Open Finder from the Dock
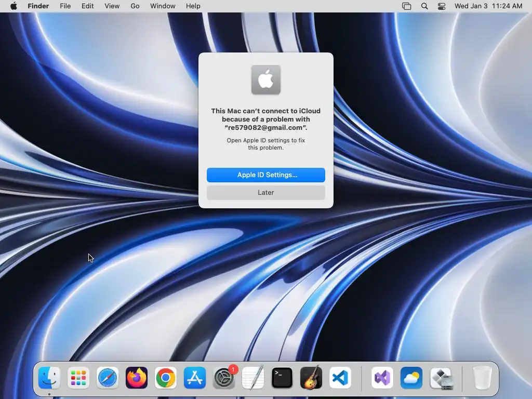Viewport: 532px width, 399px height. [x=49, y=378]
